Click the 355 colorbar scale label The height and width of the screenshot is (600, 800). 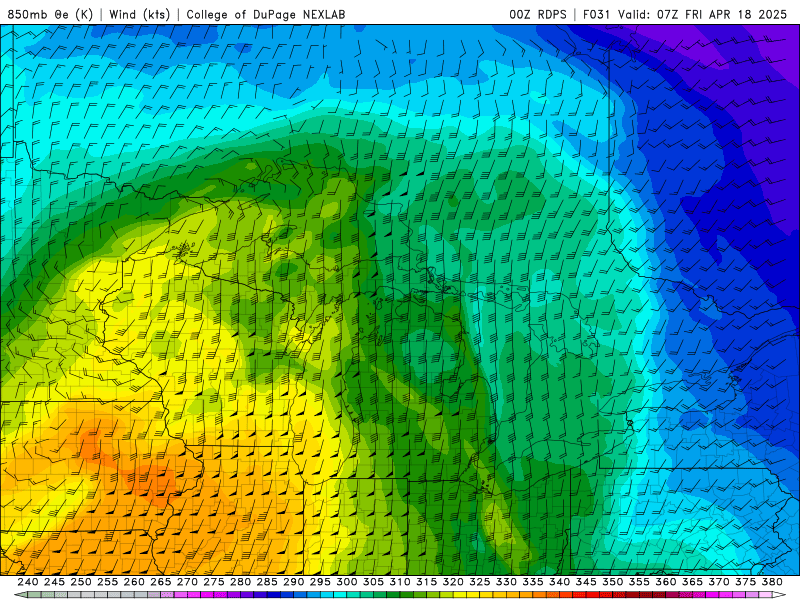click(x=639, y=582)
